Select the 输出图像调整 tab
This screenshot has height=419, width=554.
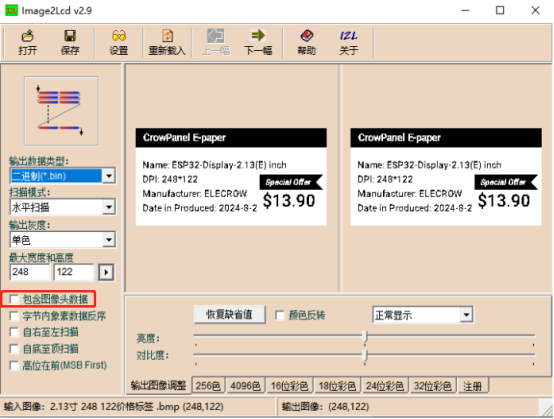click(158, 385)
